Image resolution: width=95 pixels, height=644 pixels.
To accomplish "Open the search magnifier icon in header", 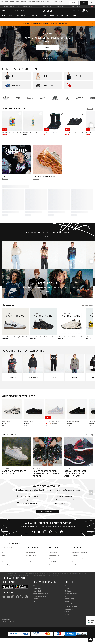I will (x=74, y=11).
